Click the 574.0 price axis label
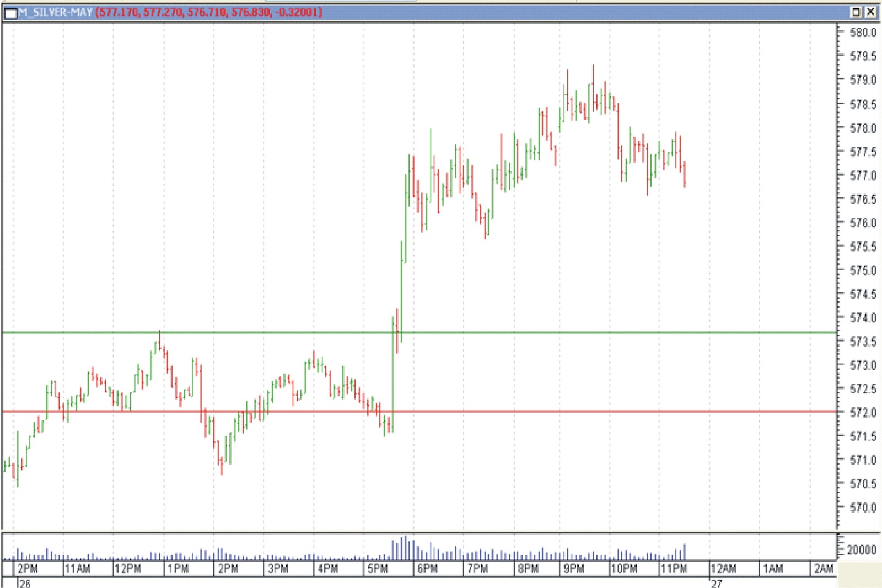Screen dimensions: 882x588 click(x=863, y=317)
